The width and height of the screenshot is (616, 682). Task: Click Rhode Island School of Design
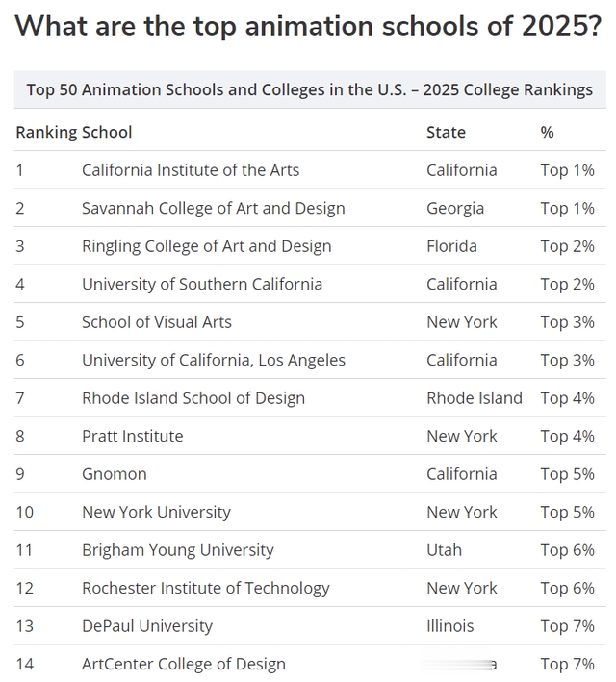click(193, 398)
